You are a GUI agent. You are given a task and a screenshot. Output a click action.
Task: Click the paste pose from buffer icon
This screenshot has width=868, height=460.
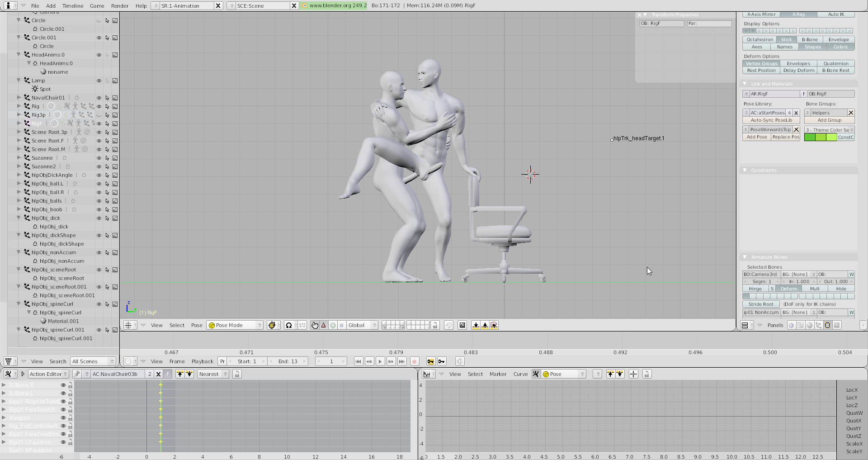pyautogui.click(x=485, y=325)
